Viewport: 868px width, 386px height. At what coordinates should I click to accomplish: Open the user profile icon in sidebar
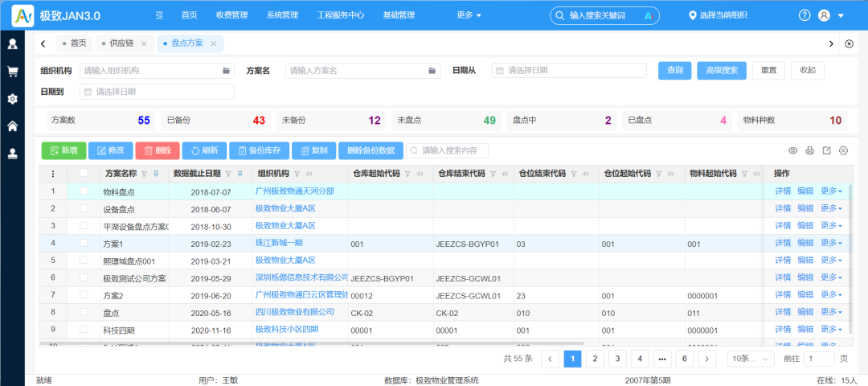coord(12,44)
